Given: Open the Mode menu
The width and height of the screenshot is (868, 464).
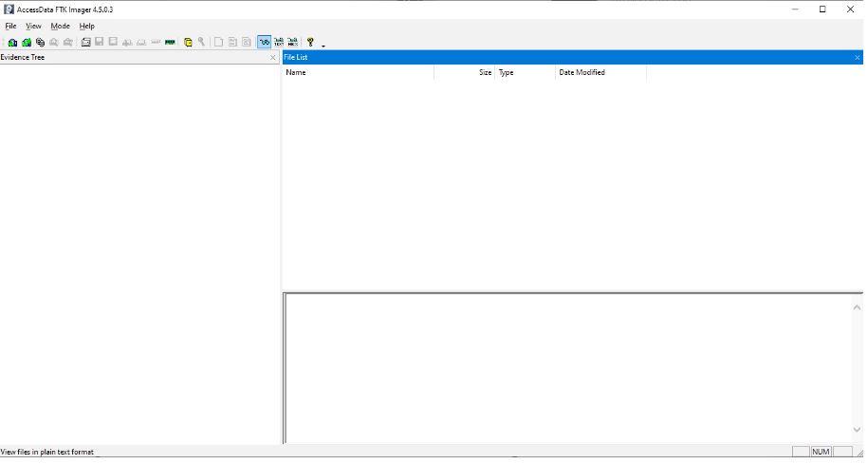Looking at the screenshot, I should coord(61,26).
